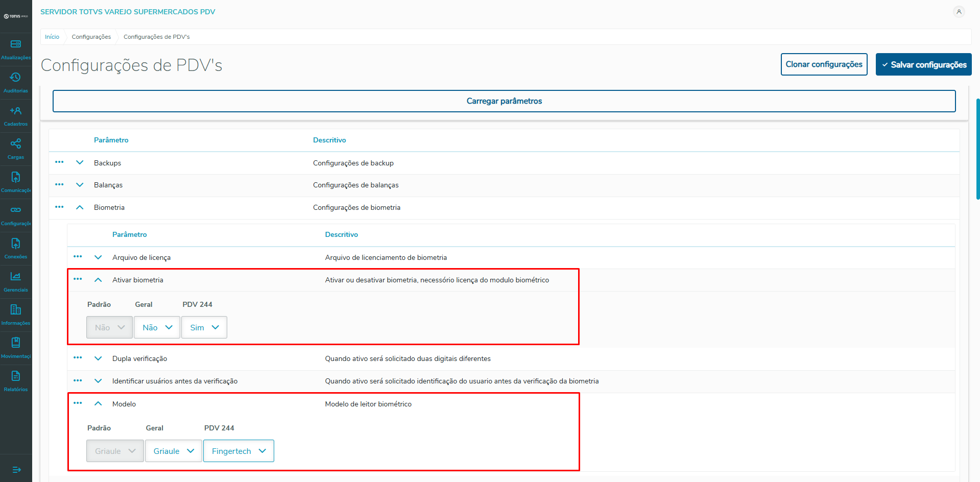
Task: Click the page's vertical scrollbar
Action: 977,149
